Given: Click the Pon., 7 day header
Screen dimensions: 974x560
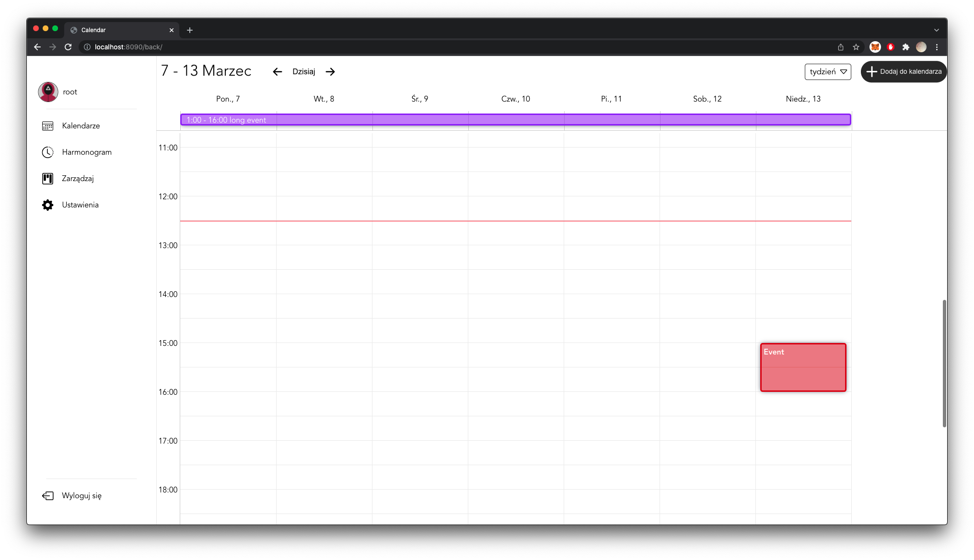Looking at the screenshot, I should (228, 99).
